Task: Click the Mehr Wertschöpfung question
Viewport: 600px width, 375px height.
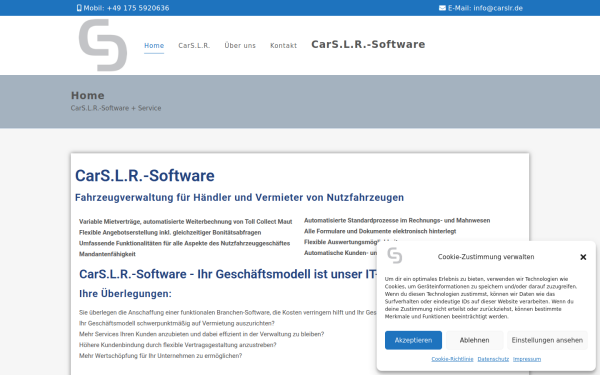Action: [x=160, y=355]
